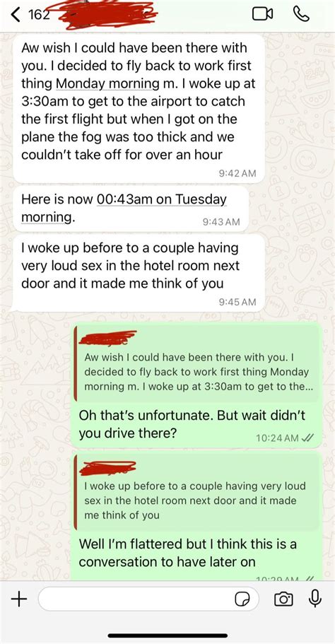This screenshot has width=335, height=644.
Task: Open attachments with the plus icon
Action: pos(18,599)
